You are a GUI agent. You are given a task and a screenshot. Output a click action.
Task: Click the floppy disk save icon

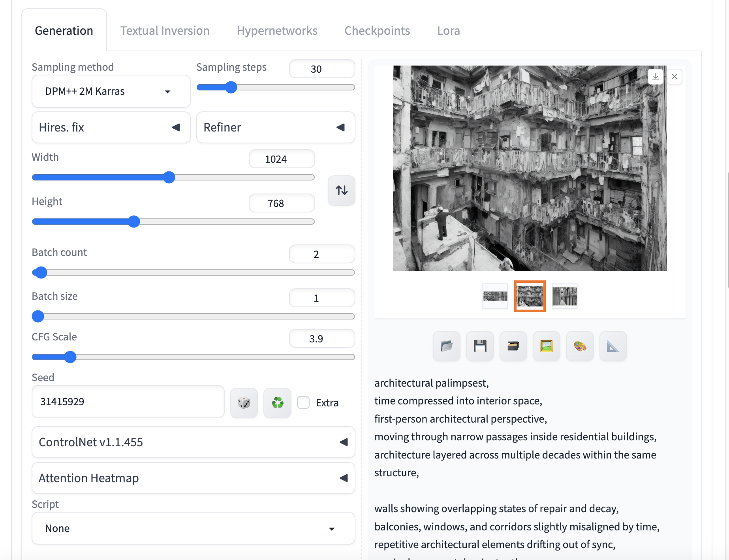pyautogui.click(x=480, y=346)
